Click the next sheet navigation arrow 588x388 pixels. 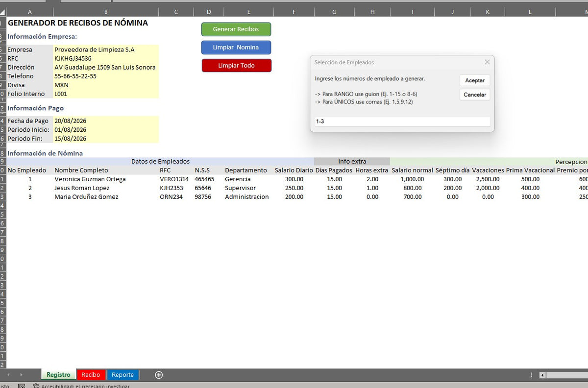(x=21, y=375)
